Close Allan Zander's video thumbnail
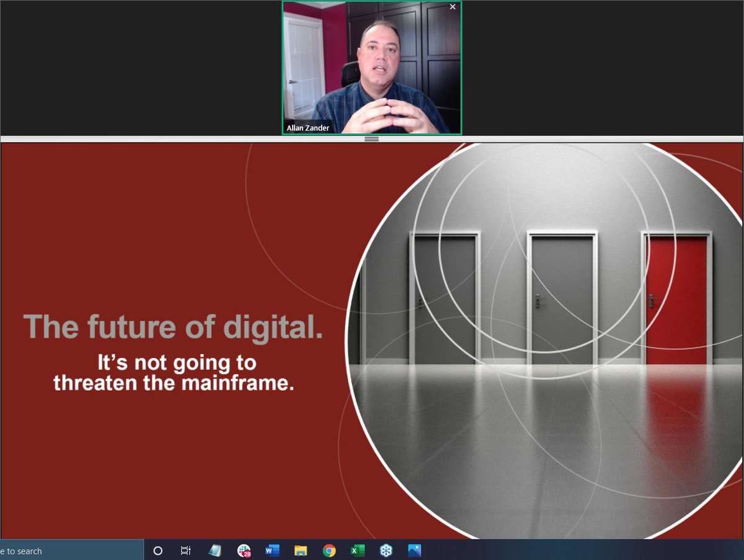This screenshot has height=560, width=744. point(453,7)
